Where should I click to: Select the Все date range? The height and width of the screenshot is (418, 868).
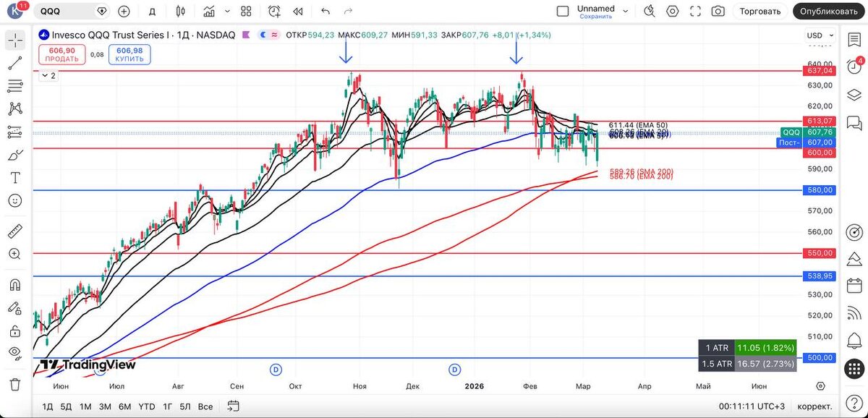(x=205, y=406)
